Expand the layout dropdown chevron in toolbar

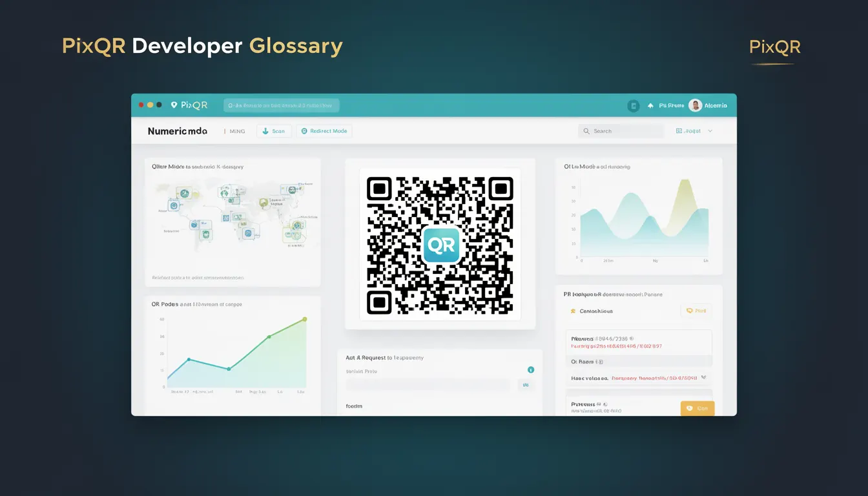coord(710,131)
